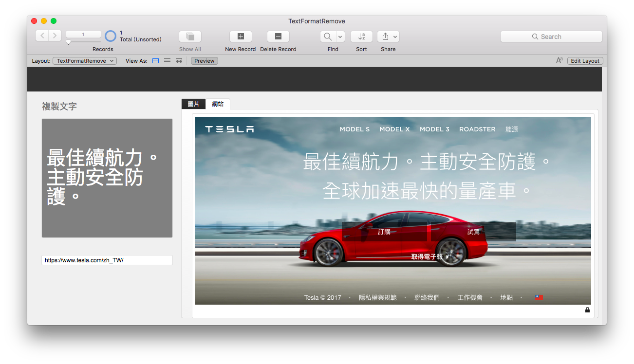This screenshot has height=364, width=634.
Task: Open Find with the magnifier icon
Action: tap(328, 36)
